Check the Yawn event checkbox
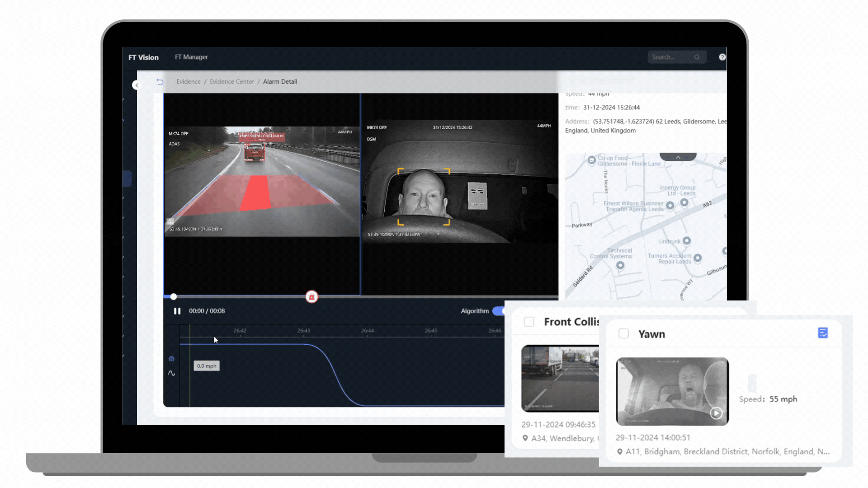 pos(623,334)
